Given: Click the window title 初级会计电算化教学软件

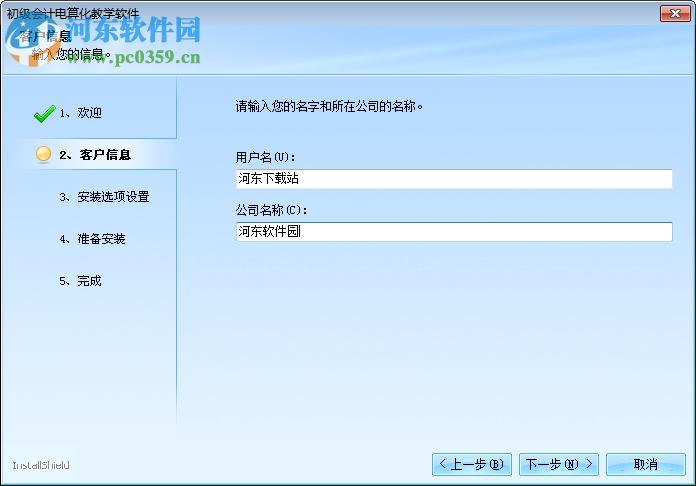Looking at the screenshot, I should click(73, 14).
